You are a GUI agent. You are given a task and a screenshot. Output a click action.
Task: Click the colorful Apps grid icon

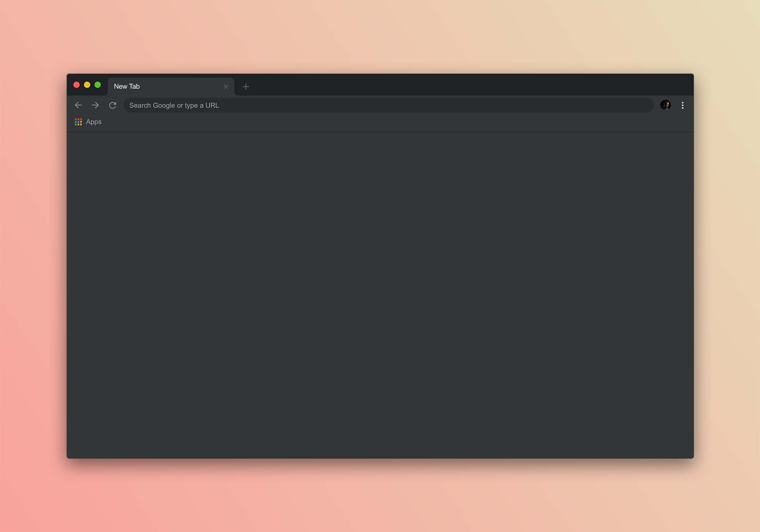(78, 122)
